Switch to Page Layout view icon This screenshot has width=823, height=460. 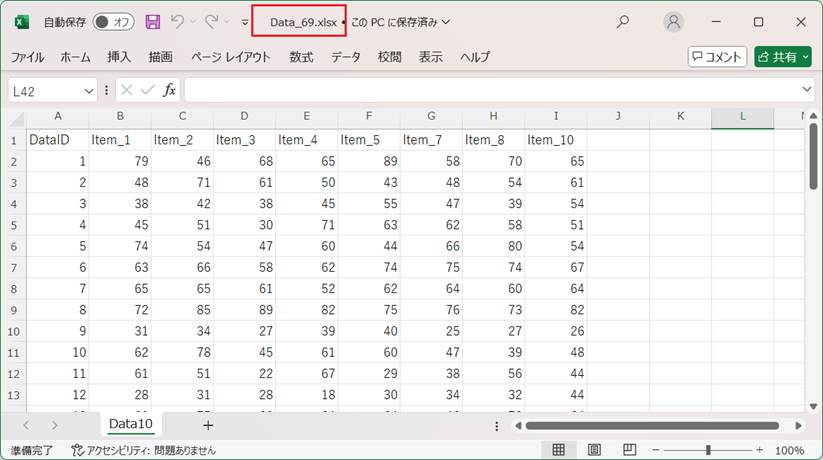pos(593,450)
